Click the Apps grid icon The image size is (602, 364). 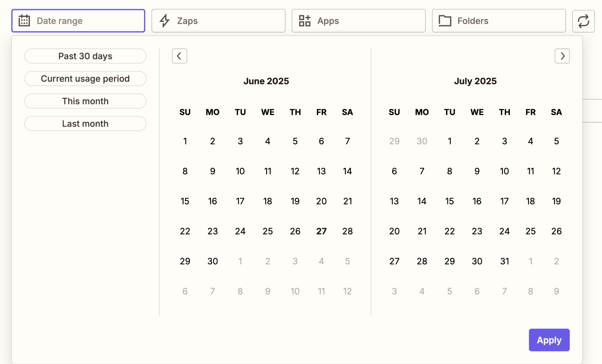coord(305,21)
